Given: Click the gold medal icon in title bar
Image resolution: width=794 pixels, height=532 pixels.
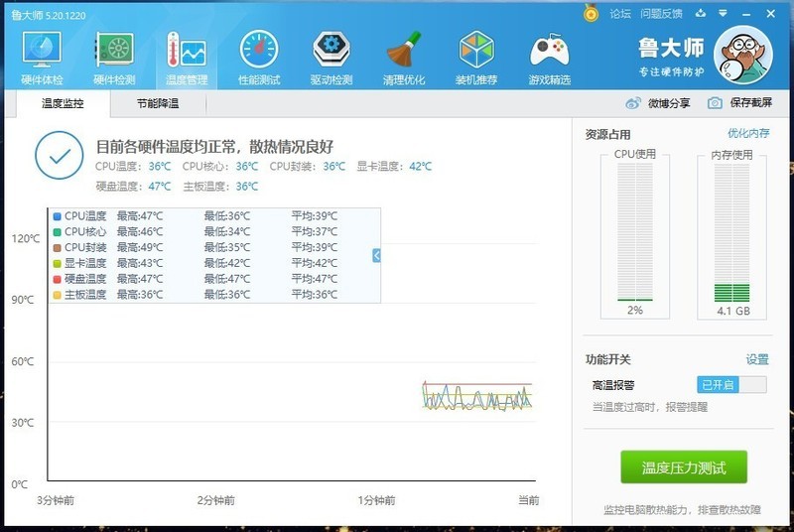Looking at the screenshot, I should (591, 13).
